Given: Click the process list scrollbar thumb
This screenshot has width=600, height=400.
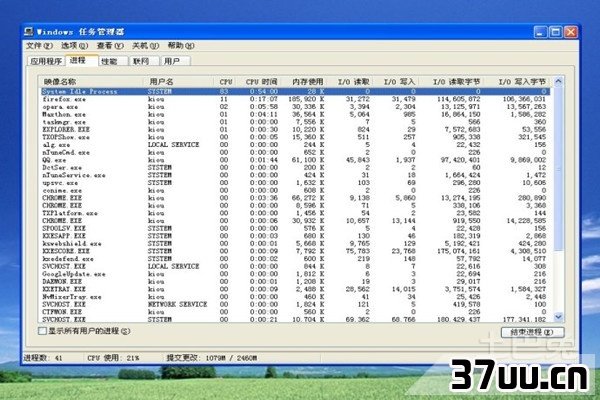Looking at the screenshot, I should pos(558,168).
